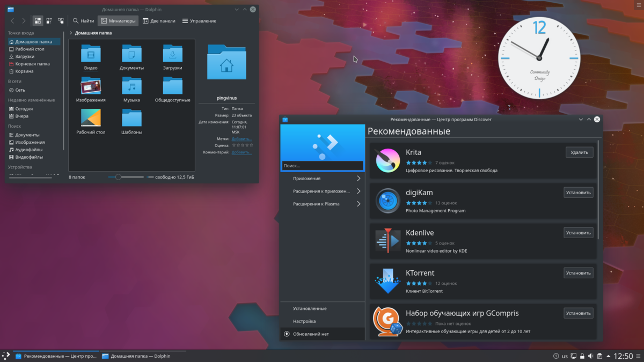
Task: Open Установленные page in Discover
Action: tap(323, 308)
